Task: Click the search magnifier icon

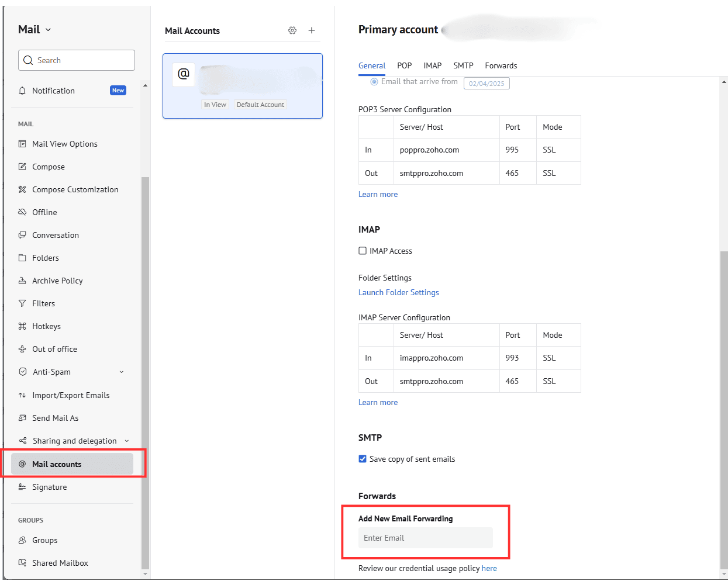Action: 28,60
